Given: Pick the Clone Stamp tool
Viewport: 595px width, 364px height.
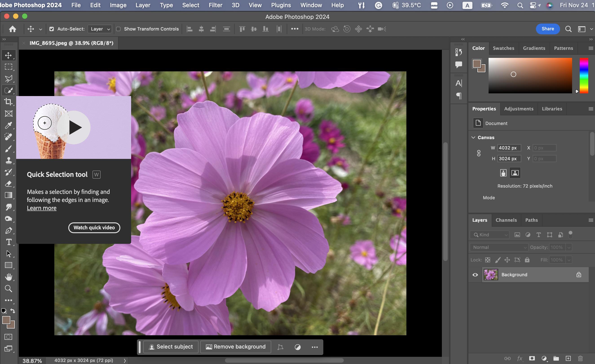Looking at the screenshot, I should coord(9,160).
